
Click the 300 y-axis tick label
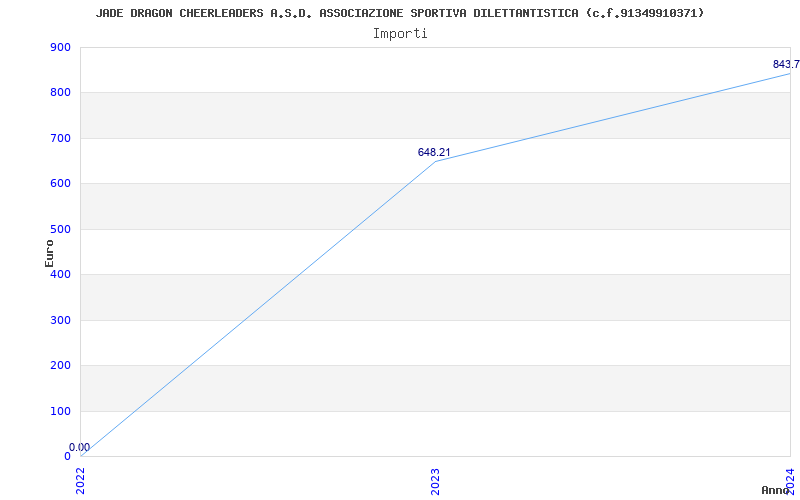(60, 320)
